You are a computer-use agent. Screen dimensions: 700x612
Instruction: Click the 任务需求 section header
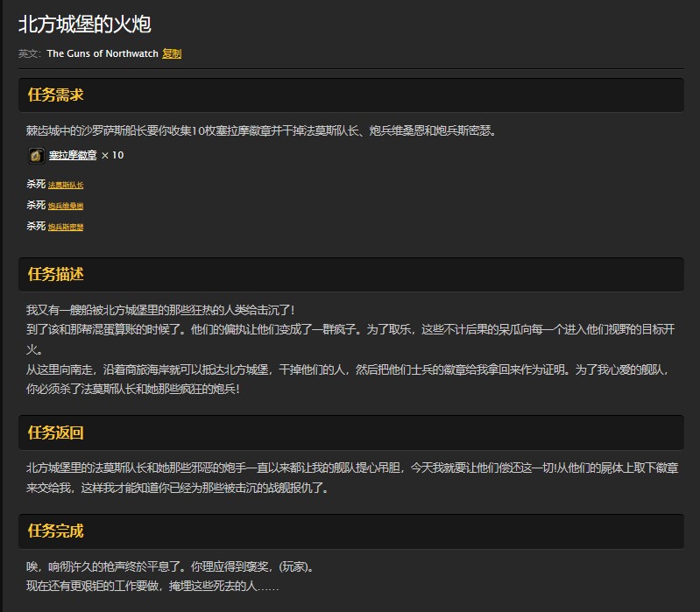click(x=56, y=95)
